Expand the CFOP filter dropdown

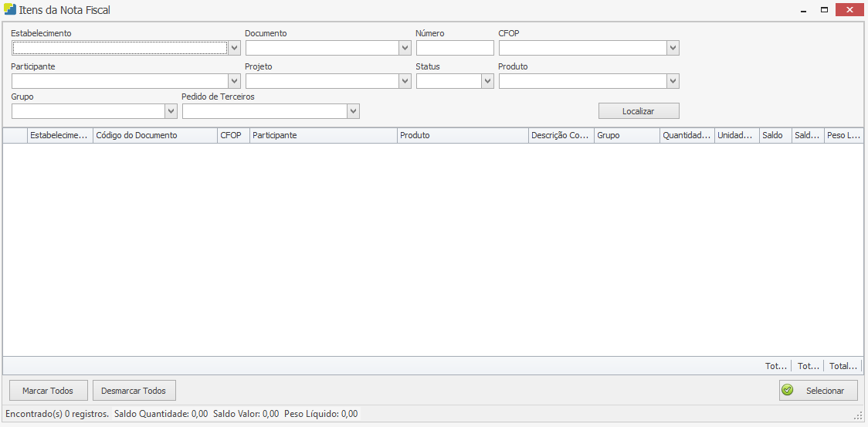coord(673,48)
